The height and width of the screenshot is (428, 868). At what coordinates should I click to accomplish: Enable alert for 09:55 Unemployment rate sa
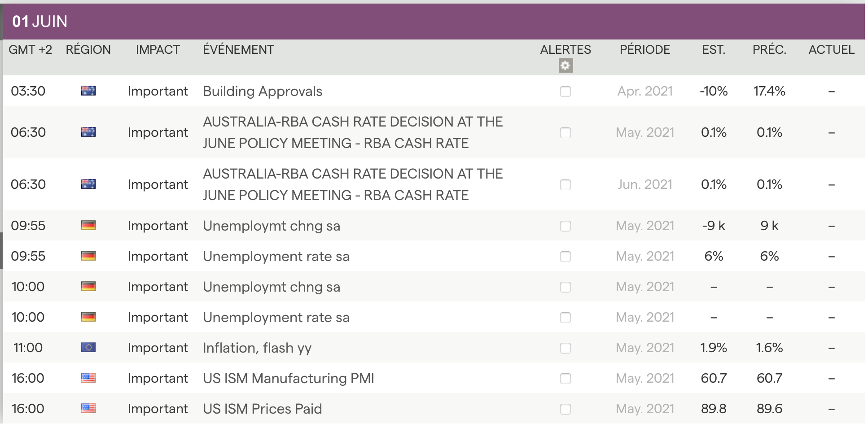click(566, 257)
